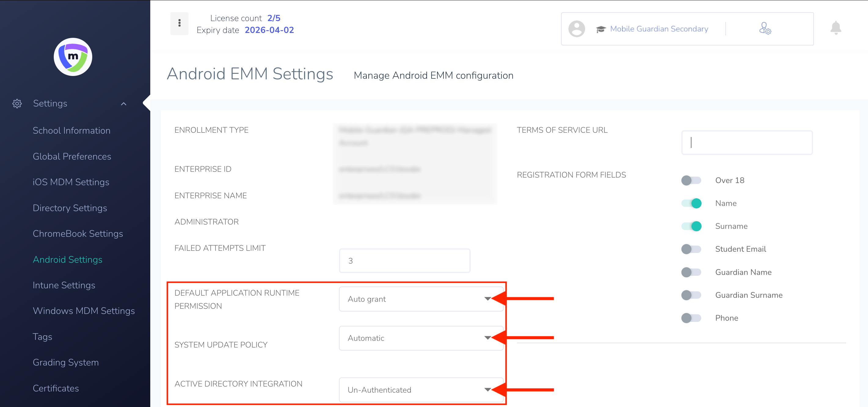Click the Settings gear icon in sidebar

click(x=17, y=104)
